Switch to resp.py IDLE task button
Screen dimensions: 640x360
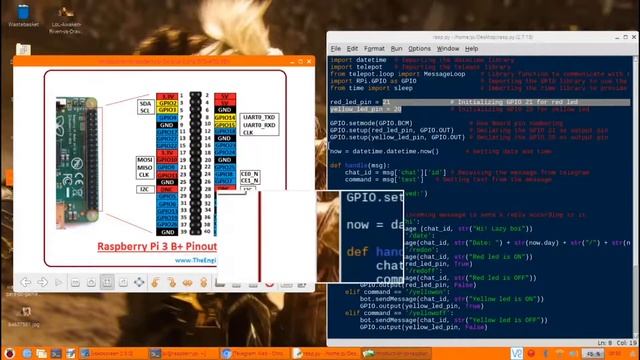326,353
